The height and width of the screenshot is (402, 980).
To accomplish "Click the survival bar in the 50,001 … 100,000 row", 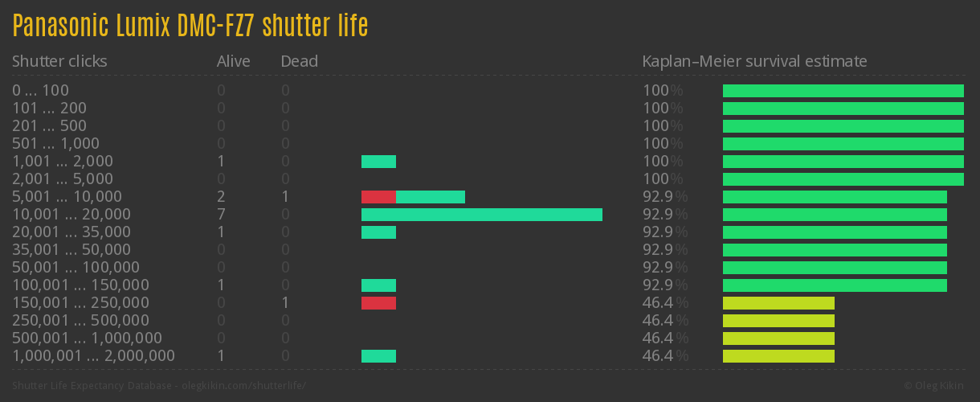I will coord(835,268).
